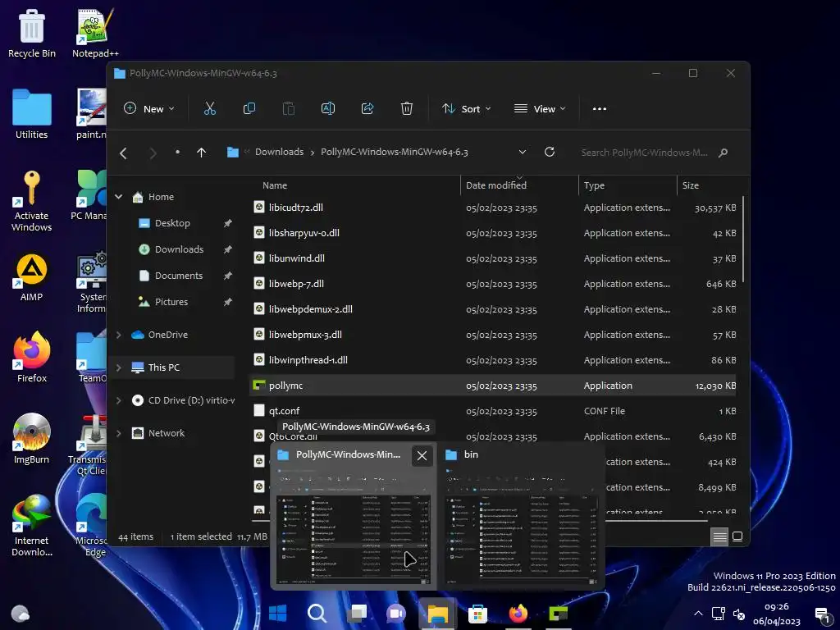Screen dimensions: 840x630
Task: Select the Utilities desktop folder
Action: click(x=32, y=115)
